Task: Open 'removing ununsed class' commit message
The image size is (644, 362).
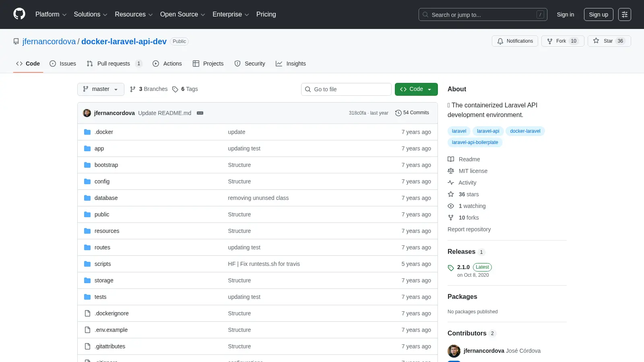Action: coord(258,198)
